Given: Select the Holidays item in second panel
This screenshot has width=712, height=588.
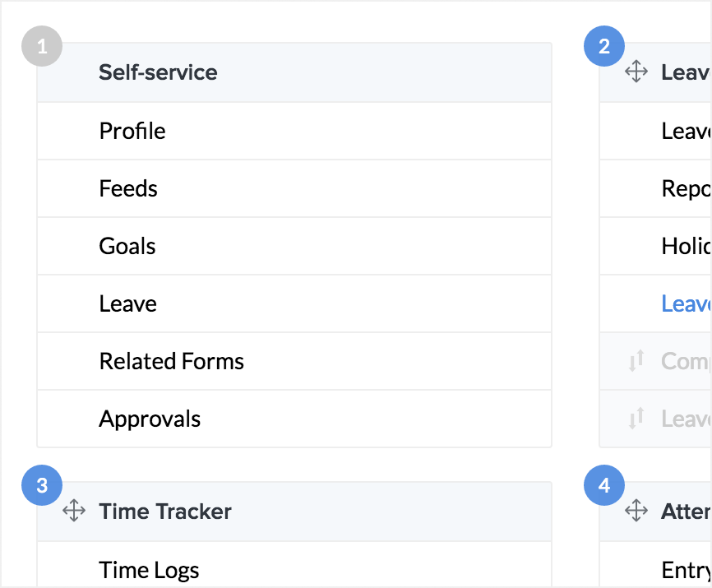Looking at the screenshot, I should coord(686,247).
